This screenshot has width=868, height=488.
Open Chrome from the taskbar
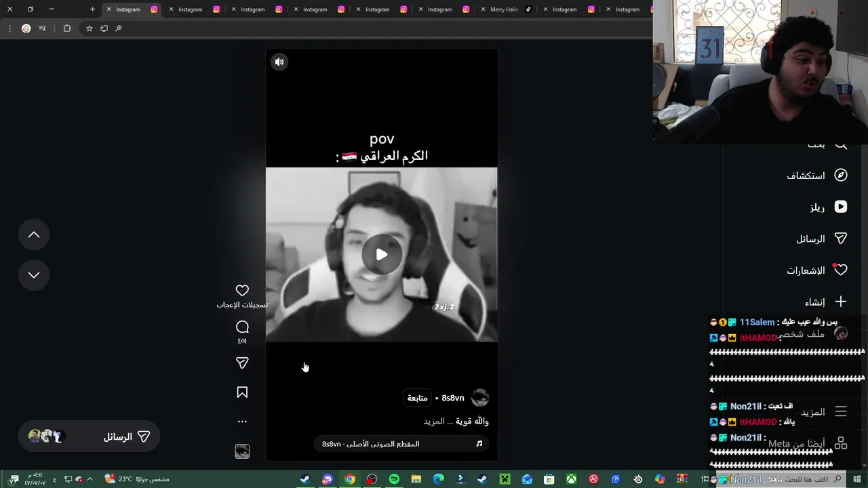[350, 479]
